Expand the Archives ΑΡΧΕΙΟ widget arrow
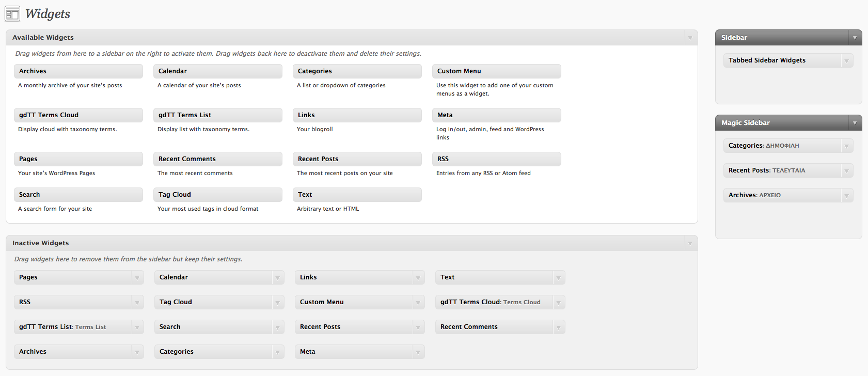Viewport: 868px width, 376px height. [846, 196]
